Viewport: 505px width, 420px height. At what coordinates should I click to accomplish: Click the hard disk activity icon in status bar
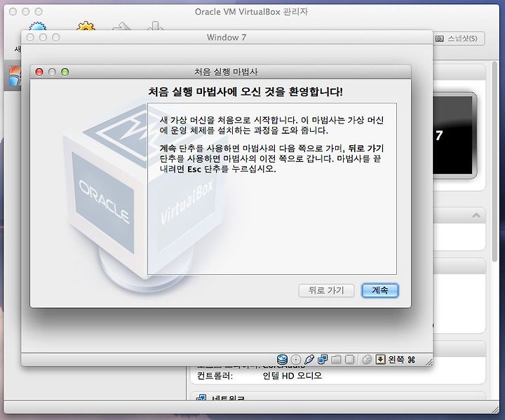tap(282, 359)
